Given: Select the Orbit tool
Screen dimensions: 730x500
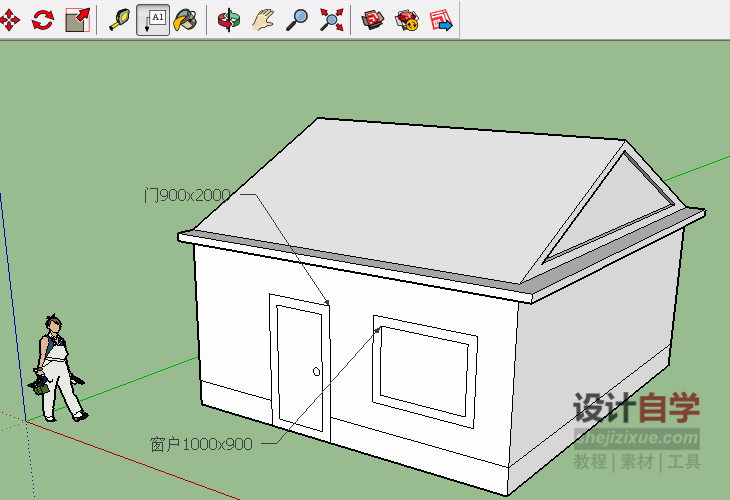Looking at the screenshot, I should [229, 20].
